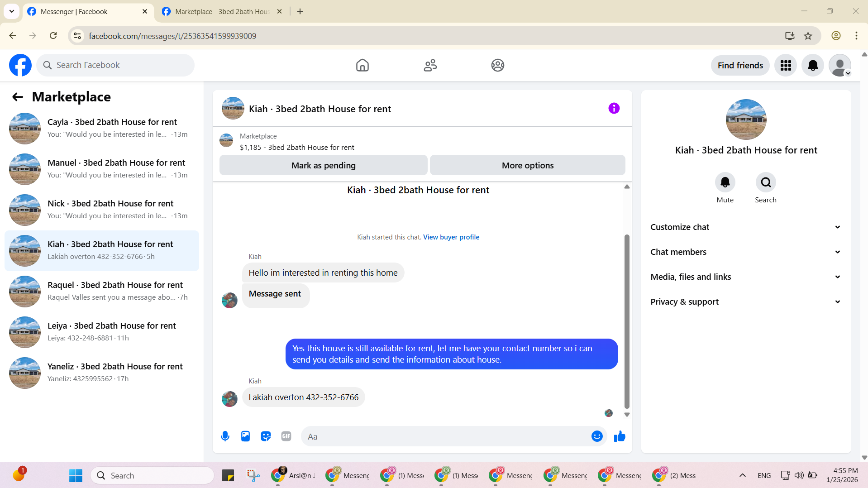The width and height of the screenshot is (868, 488).
Task: Open the '(2) Mess' Chrome taskbar window
Action: (x=674, y=475)
